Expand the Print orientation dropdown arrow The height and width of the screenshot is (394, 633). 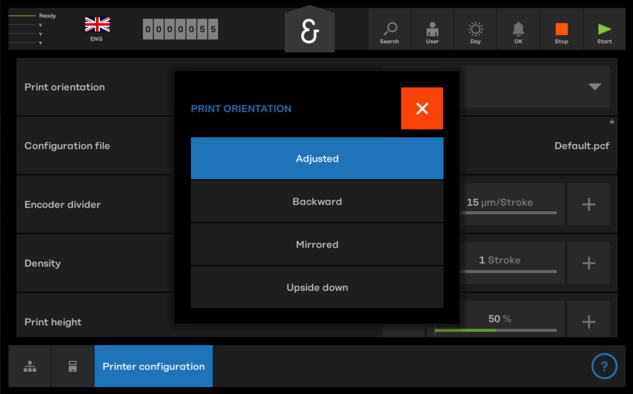(x=595, y=86)
